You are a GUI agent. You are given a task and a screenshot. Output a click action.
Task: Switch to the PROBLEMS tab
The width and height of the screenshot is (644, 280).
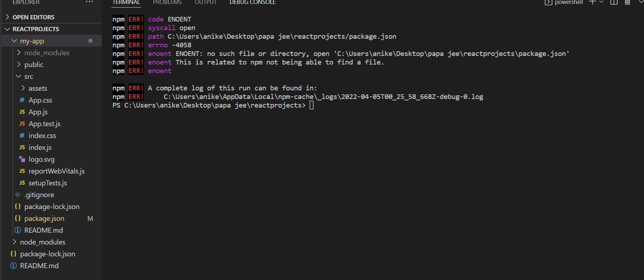click(x=167, y=2)
